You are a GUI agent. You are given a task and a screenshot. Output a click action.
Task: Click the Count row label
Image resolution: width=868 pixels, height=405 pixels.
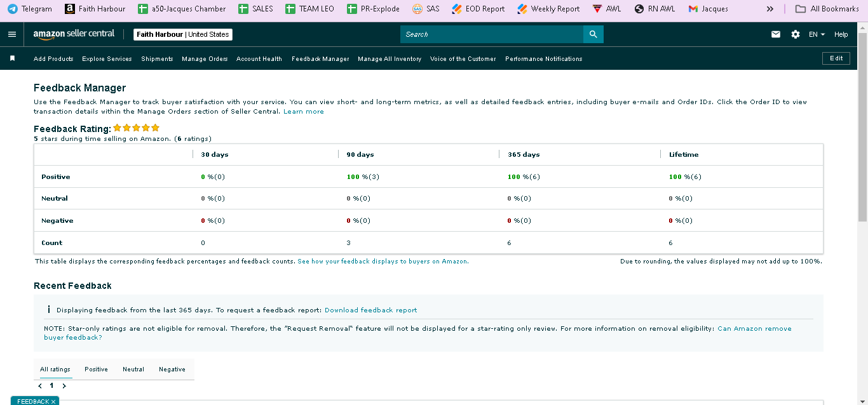point(52,243)
